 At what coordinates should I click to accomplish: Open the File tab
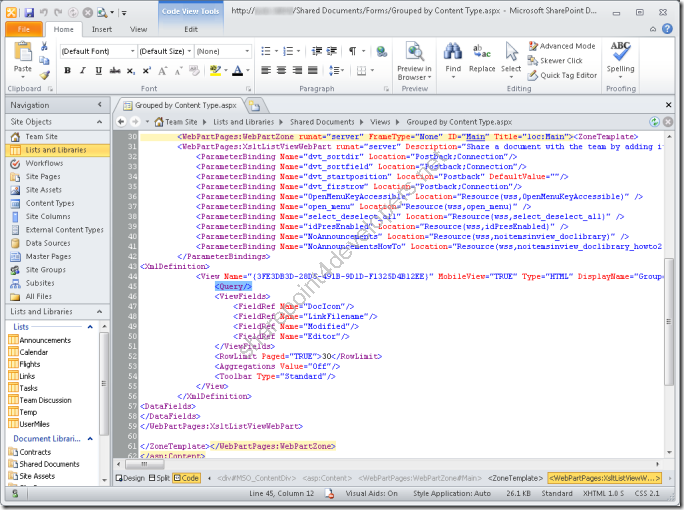[x=24, y=29]
